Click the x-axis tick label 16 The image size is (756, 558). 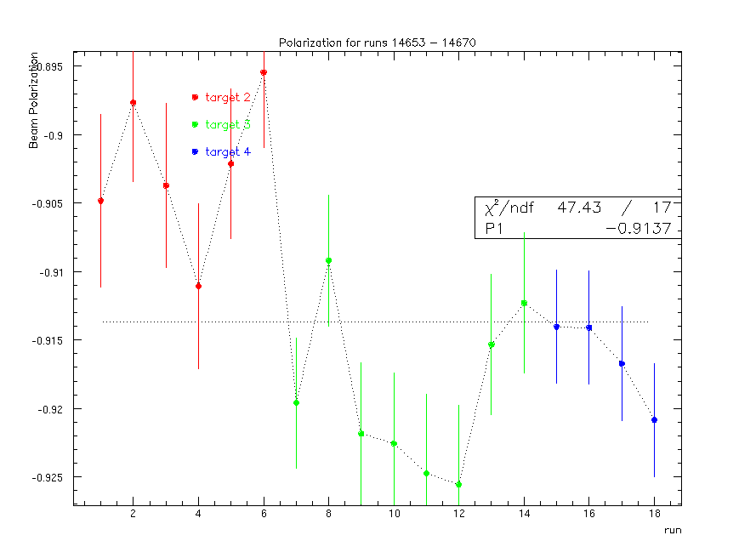coord(589,514)
